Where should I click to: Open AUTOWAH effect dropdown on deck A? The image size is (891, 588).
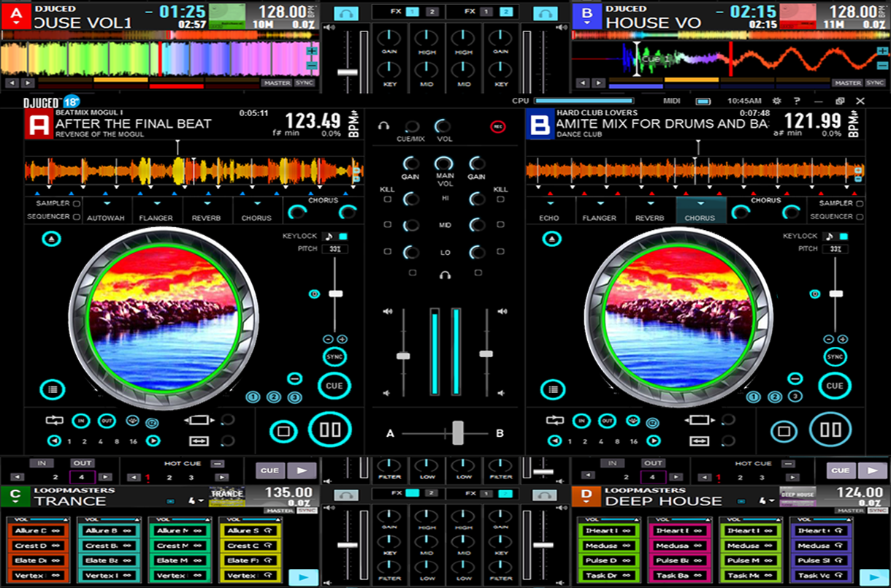[107, 204]
